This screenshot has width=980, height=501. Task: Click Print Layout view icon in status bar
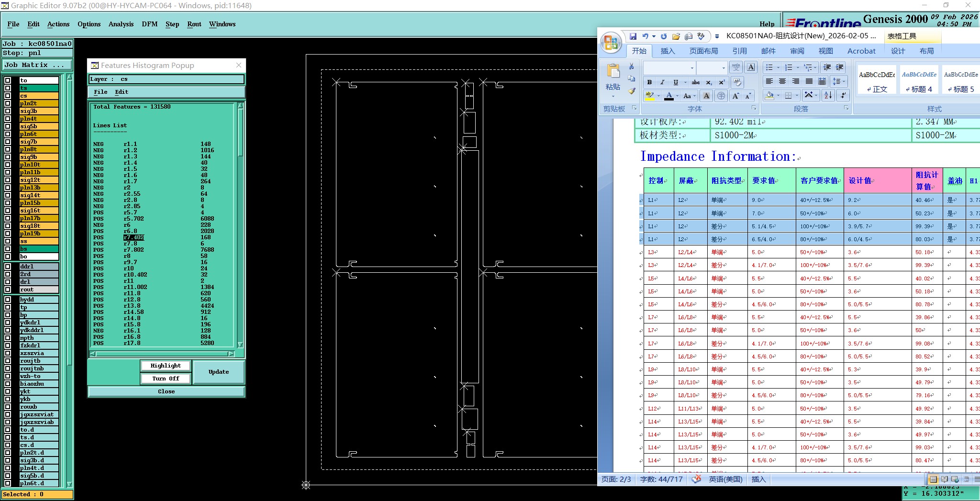933,479
